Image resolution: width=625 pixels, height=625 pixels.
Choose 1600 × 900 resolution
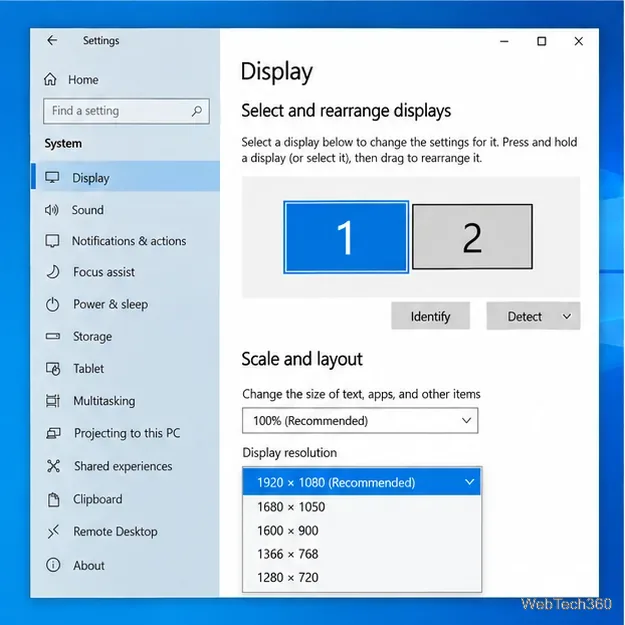point(362,531)
